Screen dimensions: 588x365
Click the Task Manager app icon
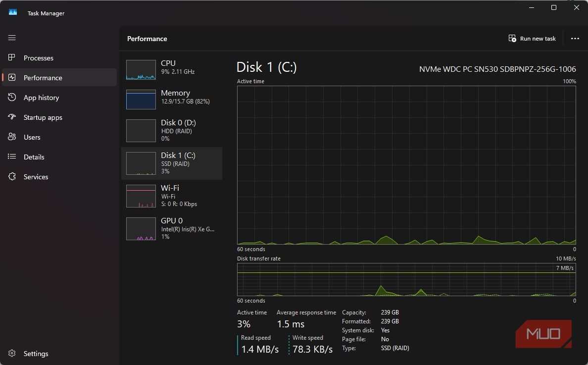coord(13,12)
